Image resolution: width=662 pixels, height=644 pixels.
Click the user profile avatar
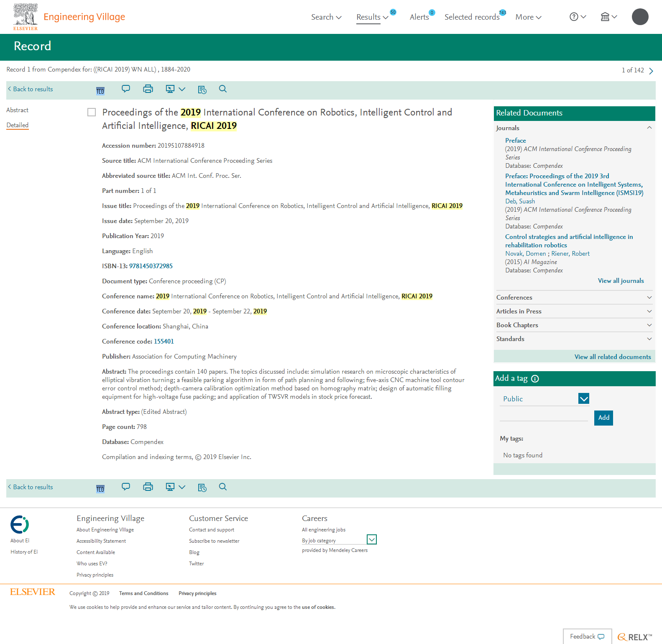(640, 17)
